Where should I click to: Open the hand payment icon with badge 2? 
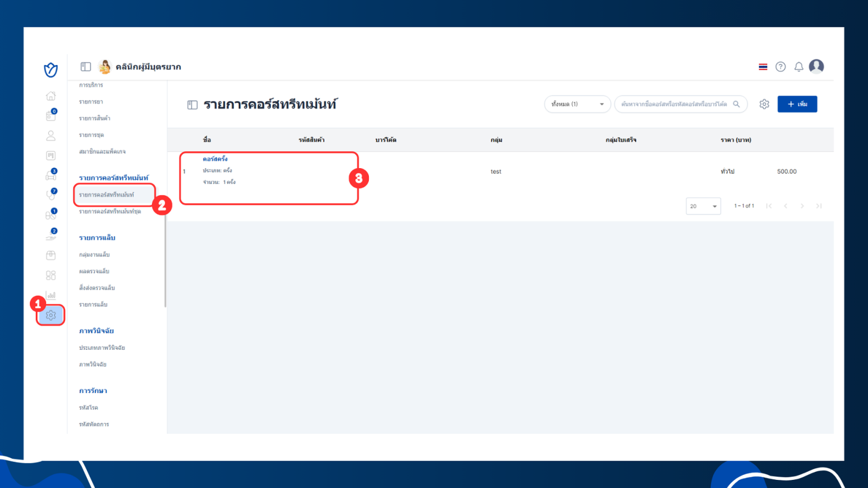51,235
